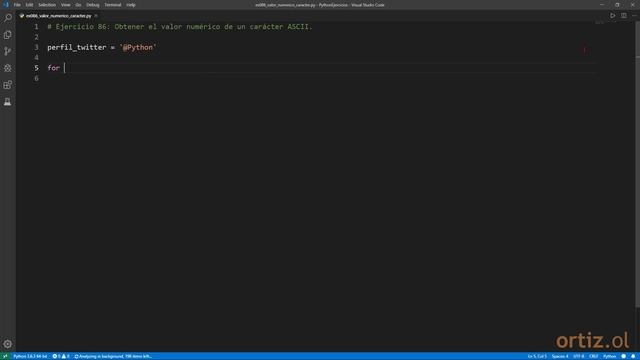
Task: Click the Analyzing in background status
Action: [113, 356]
